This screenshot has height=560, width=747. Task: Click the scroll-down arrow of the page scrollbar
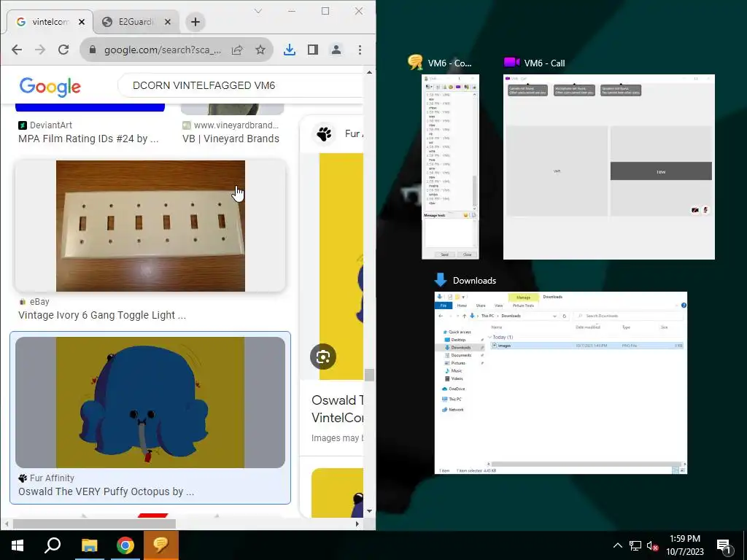(x=369, y=511)
